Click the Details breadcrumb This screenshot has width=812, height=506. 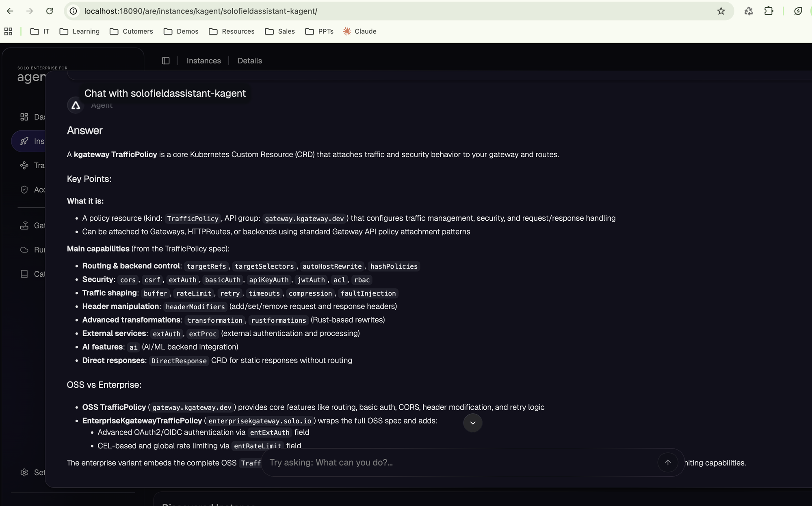(x=249, y=61)
